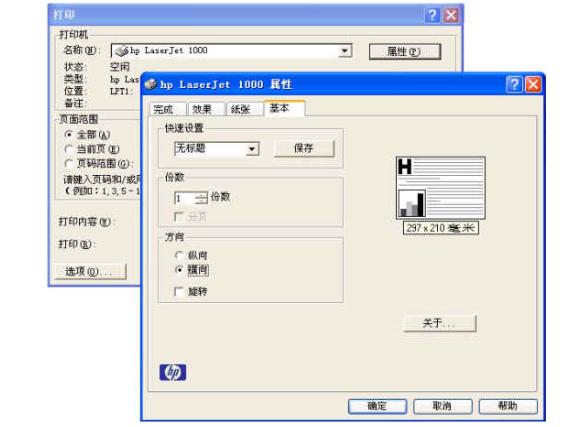This screenshot has height=427, width=585.
Task: Click the copies spinner arrows
Action: pyautogui.click(x=201, y=198)
